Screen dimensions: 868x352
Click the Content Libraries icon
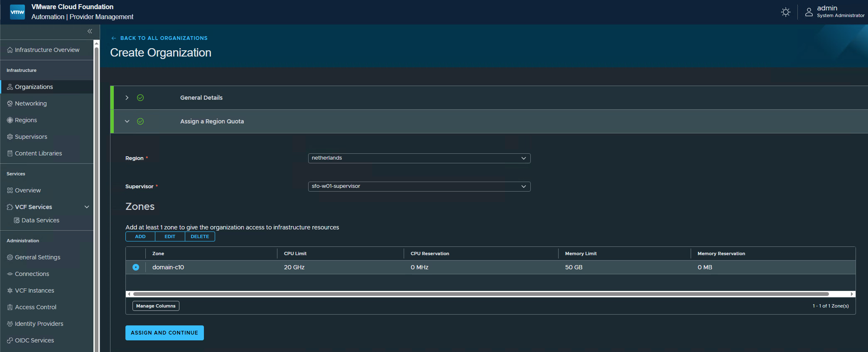(10, 153)
